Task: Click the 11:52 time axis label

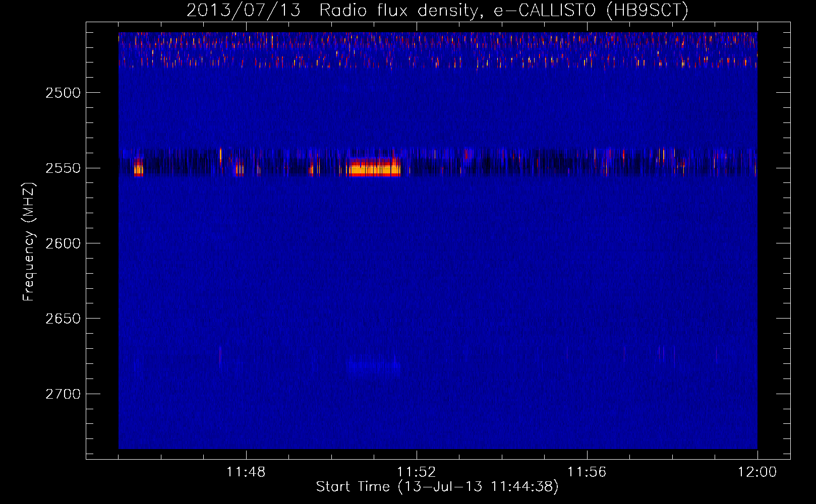Action: 416,472
